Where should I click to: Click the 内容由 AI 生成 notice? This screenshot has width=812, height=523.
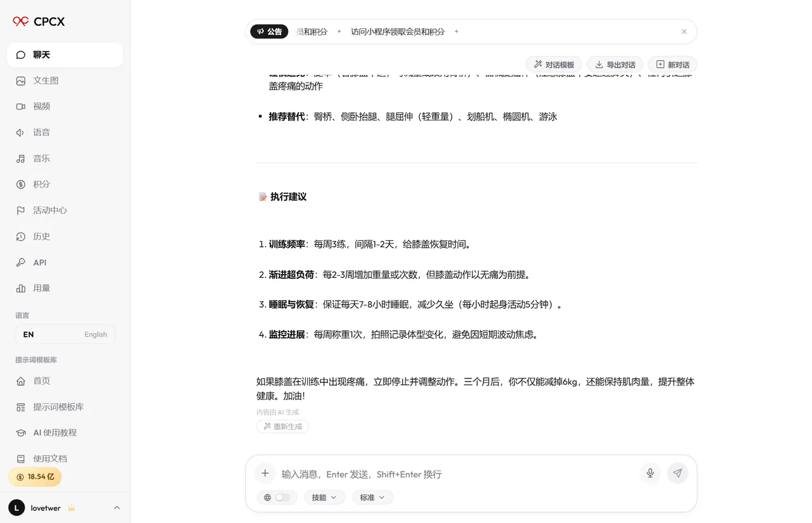(277, 412)
